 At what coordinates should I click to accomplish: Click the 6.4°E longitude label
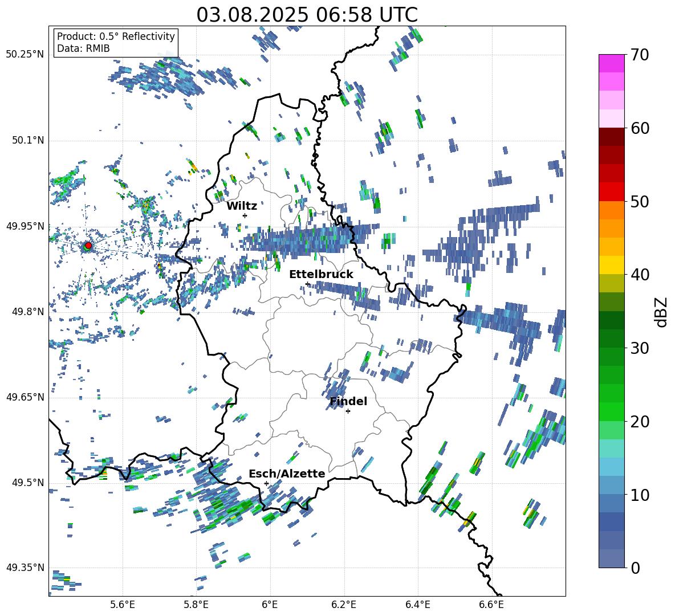click(x=417, y=605)
